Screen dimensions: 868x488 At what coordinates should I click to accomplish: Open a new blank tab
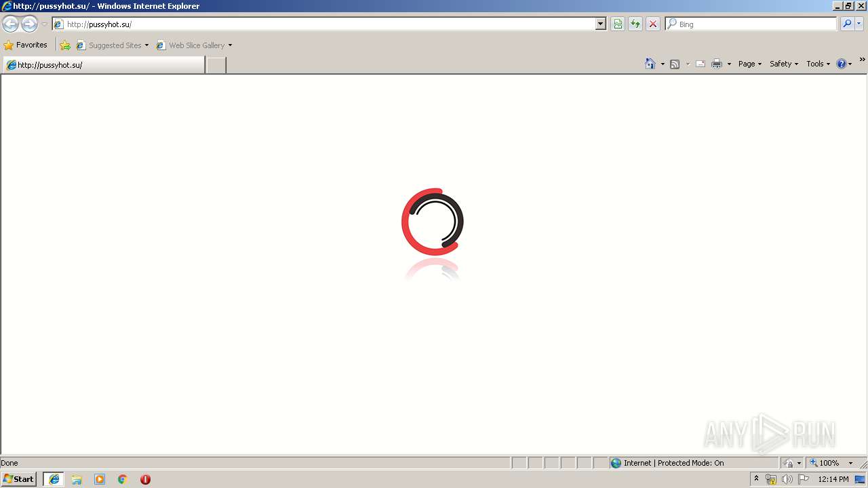(216, 65)
